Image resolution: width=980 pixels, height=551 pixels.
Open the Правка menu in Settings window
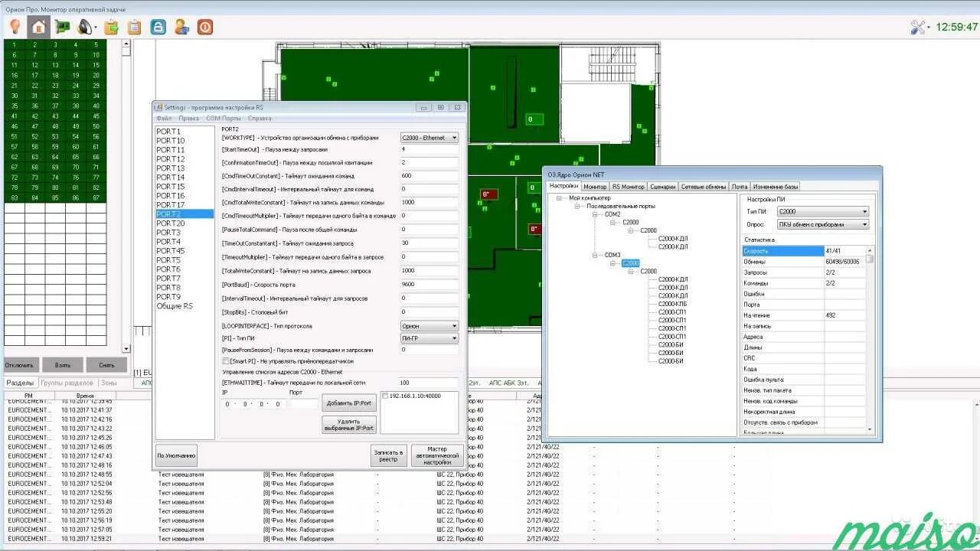click(188, 119)
